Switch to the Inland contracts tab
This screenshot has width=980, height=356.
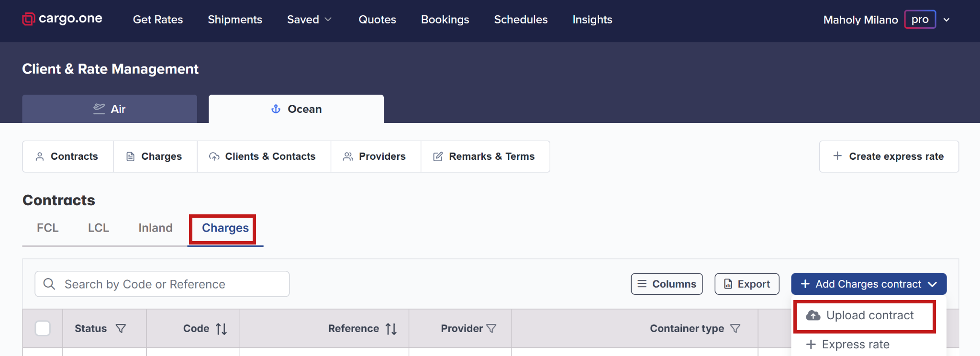click(156, 228)
